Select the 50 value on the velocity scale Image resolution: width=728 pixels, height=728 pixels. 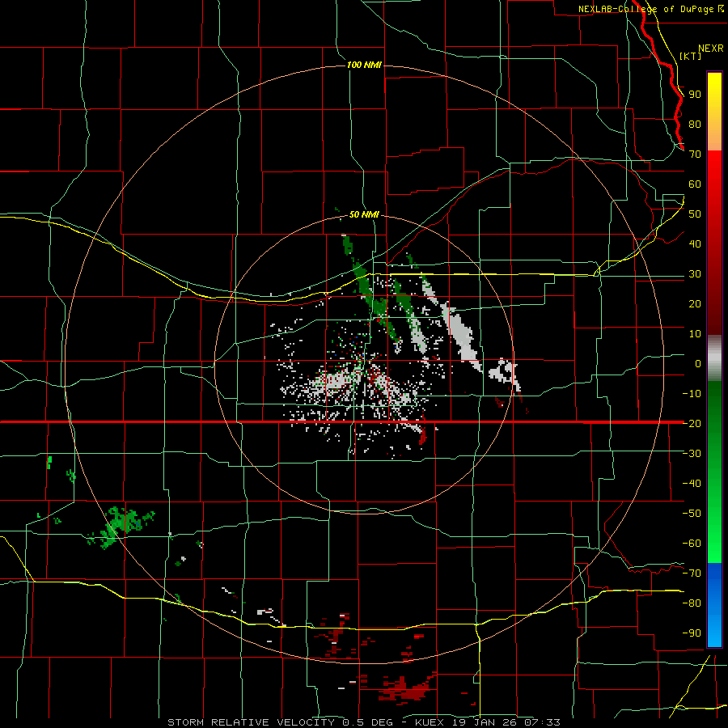(x=695, y=214)
